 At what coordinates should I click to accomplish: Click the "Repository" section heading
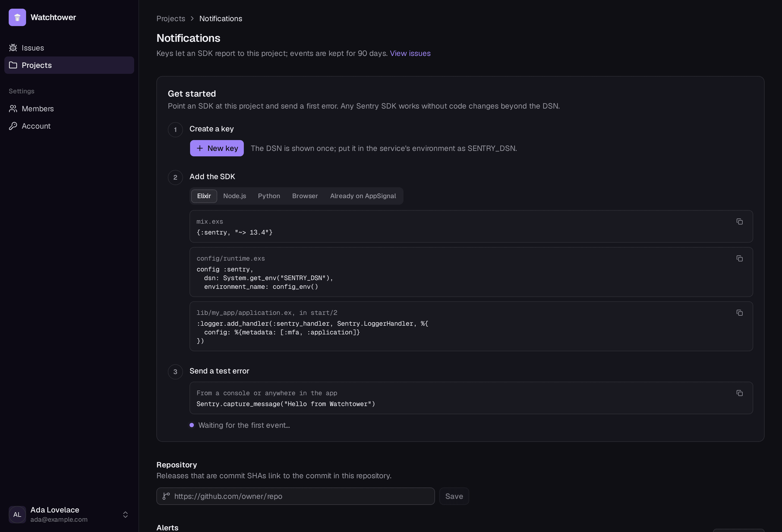tap(177, 465)
